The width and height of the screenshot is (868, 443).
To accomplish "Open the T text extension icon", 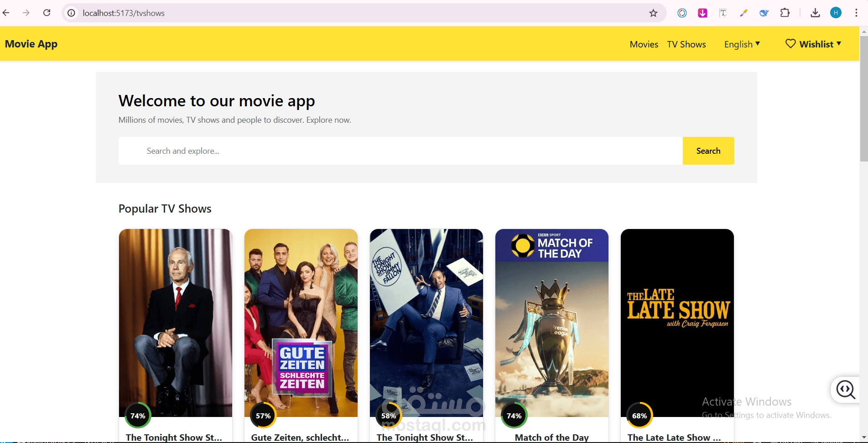I will coord(723,13).
